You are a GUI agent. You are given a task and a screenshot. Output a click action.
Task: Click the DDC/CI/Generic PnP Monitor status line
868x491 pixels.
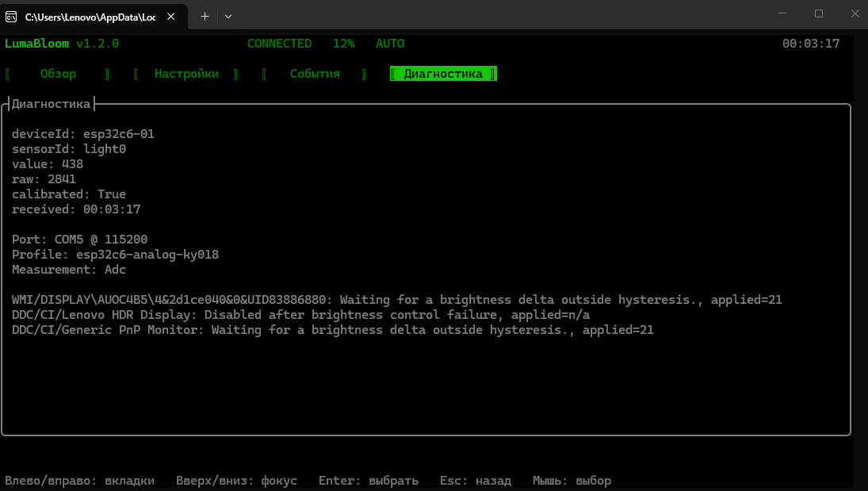333,330
